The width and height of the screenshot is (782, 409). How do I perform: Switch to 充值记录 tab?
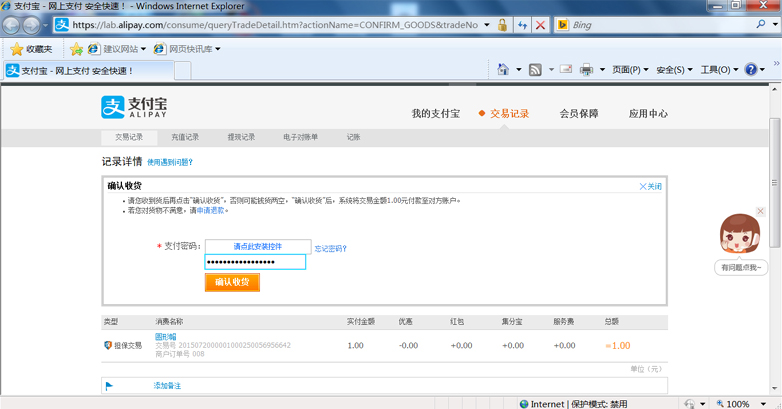[185, 137]
